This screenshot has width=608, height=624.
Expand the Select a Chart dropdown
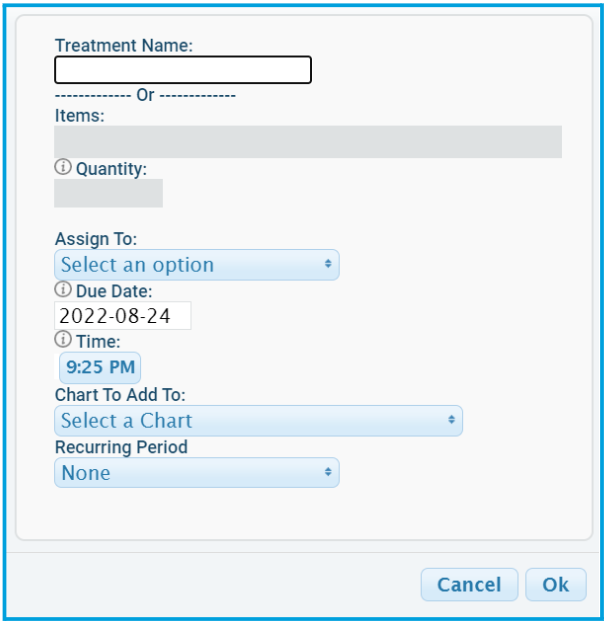(x=258, y=421)
